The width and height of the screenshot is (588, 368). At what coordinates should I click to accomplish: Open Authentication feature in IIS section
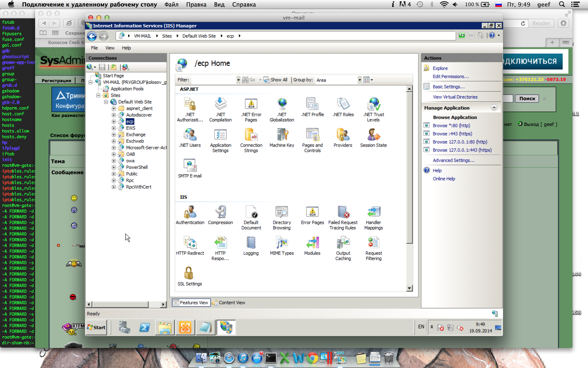click(190, 215)
